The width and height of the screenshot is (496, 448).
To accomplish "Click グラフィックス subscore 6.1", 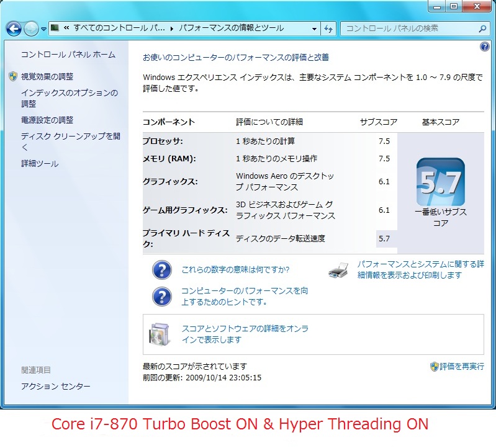I will click(x=384, y=182).
